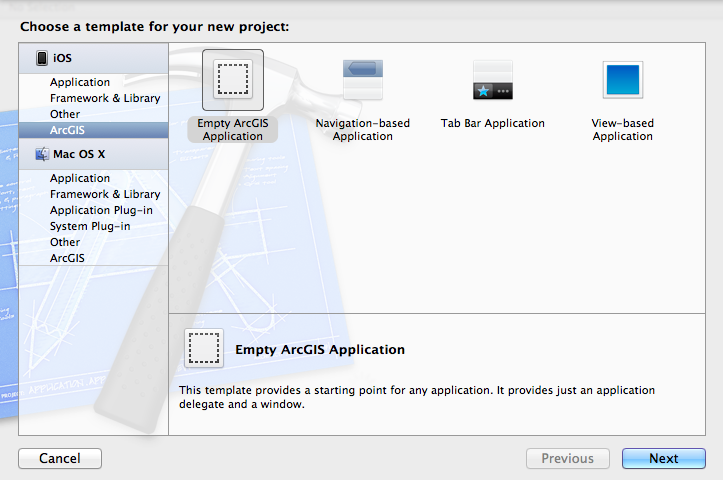723x480 pixels.
Task: Choose Application Plug-in category
Action: [x=100, y=210]
